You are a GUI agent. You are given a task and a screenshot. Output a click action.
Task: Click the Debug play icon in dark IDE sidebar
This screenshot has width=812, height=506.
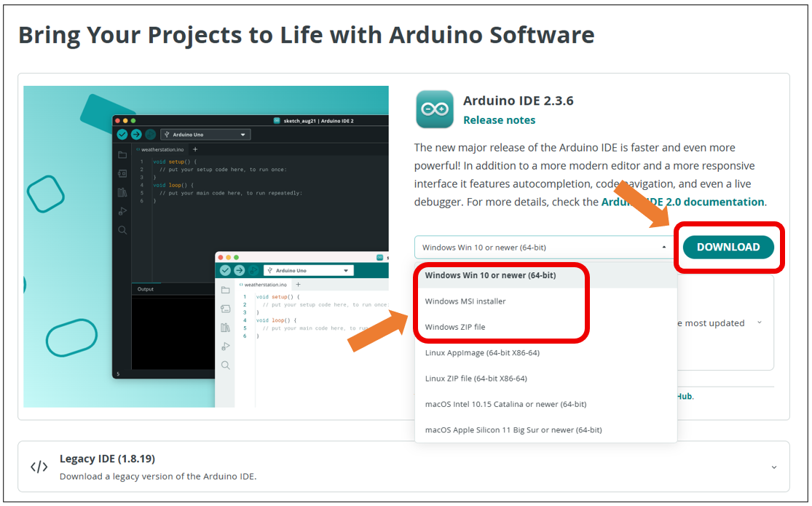122,211
